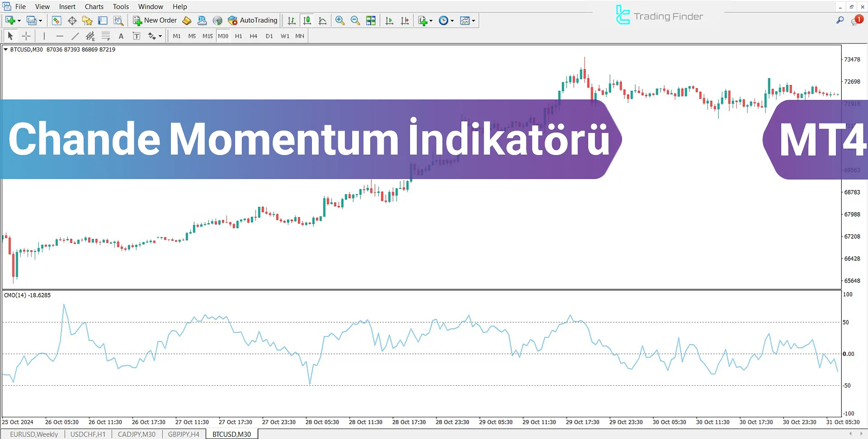The image size is (868, 439).
Task: Open the templates dropdown
Action: coord(467,20)
